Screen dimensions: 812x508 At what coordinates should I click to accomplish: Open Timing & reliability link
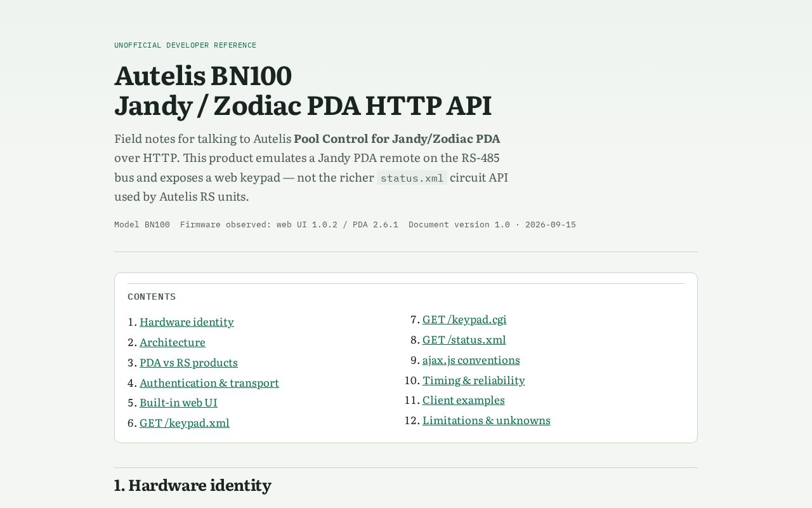pyautogui.click(x=474, y=380)
